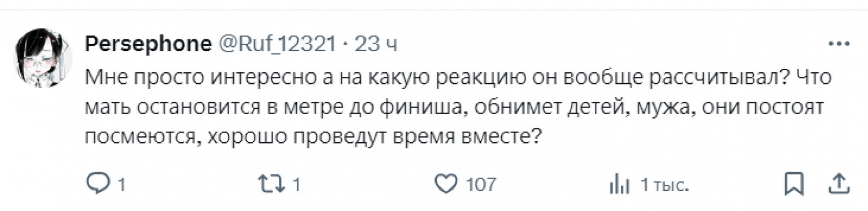Click the share upload arrow icon

tap(839, 184)
